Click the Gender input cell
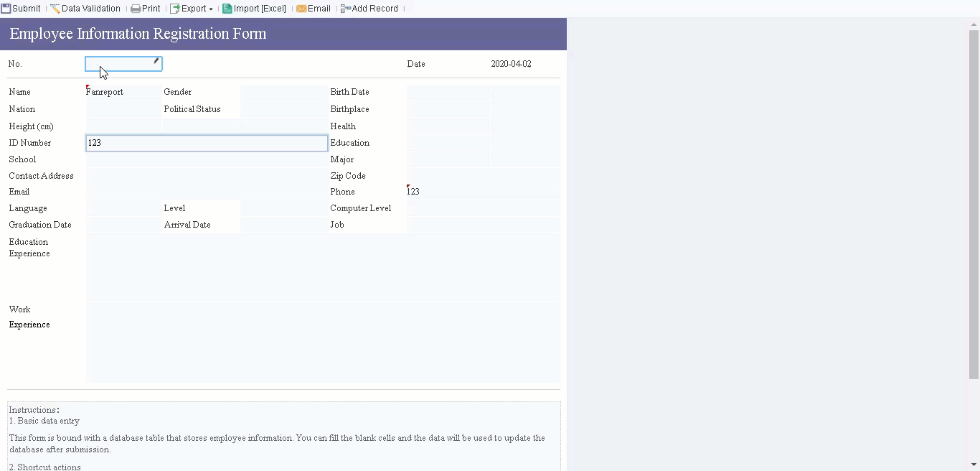Screen dimensions: 980x471 (284, 92)
